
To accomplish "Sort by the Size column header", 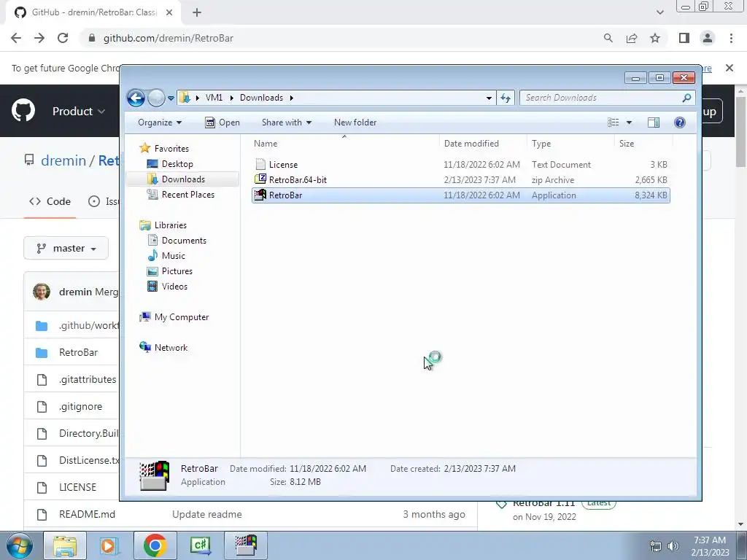I will 643,144.
